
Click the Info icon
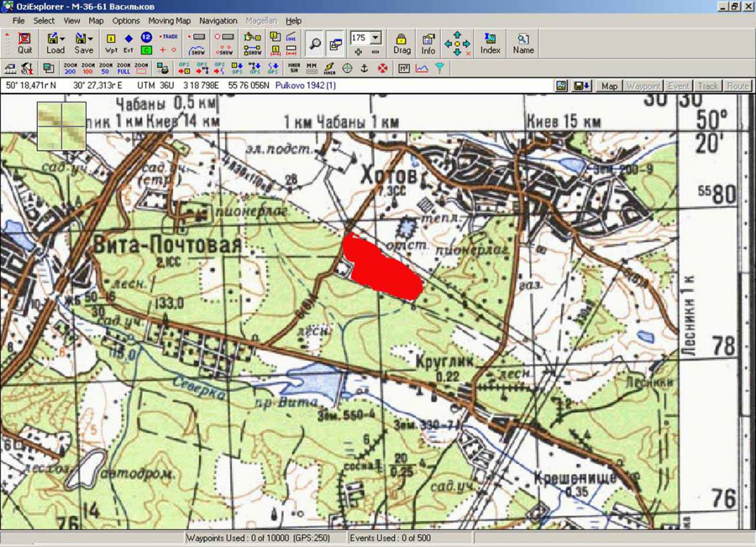[x=428, y=43]
